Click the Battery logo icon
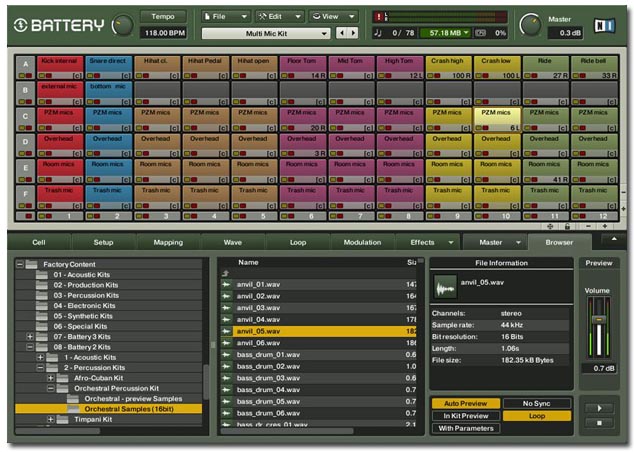Image resolution: width=634 pixels, height=452 pixels. tap(21, 25)
